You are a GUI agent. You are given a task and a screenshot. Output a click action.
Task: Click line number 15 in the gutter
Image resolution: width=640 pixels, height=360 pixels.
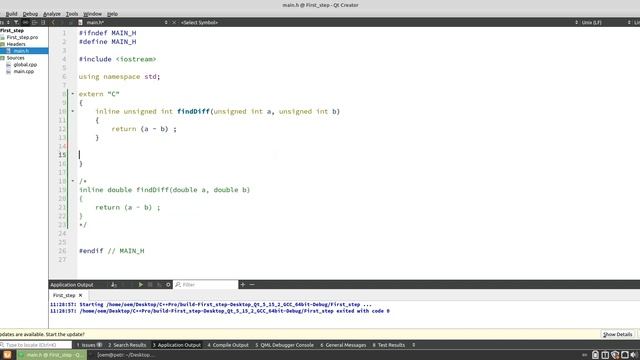point(62,155)
